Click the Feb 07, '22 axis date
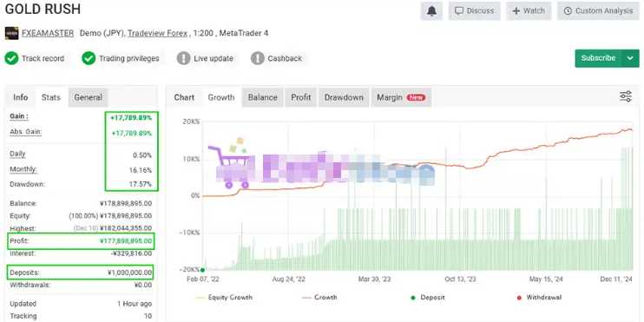 coord(203,279)
